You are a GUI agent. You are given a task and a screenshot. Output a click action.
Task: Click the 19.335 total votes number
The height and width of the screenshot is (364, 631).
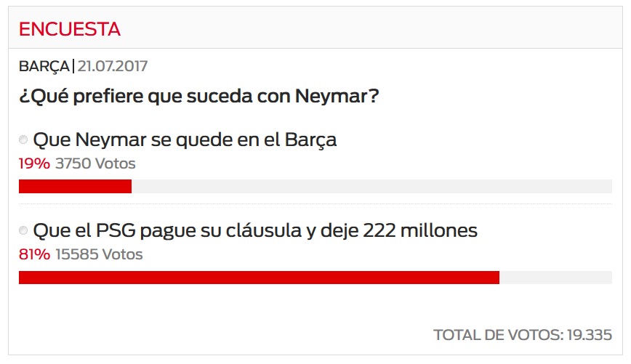click(x=588, y=335)
